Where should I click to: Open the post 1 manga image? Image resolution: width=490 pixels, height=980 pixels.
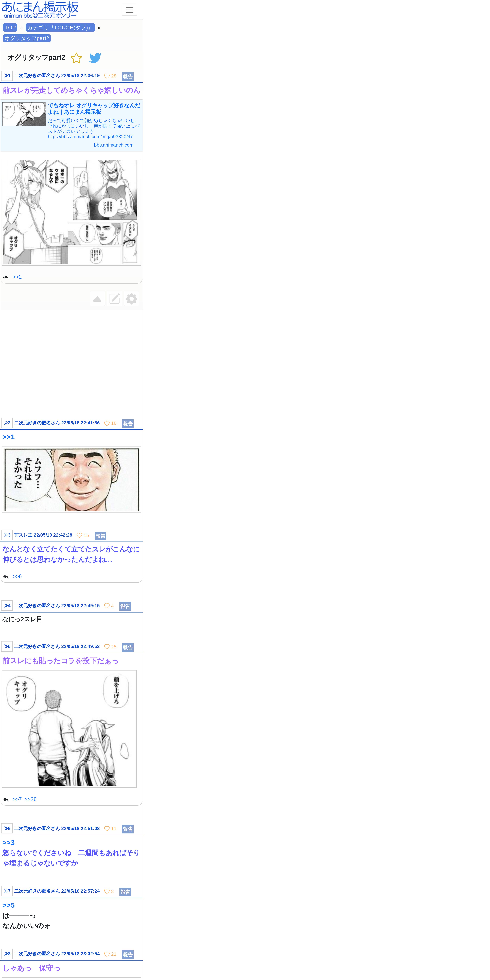(x=71, y=212)
